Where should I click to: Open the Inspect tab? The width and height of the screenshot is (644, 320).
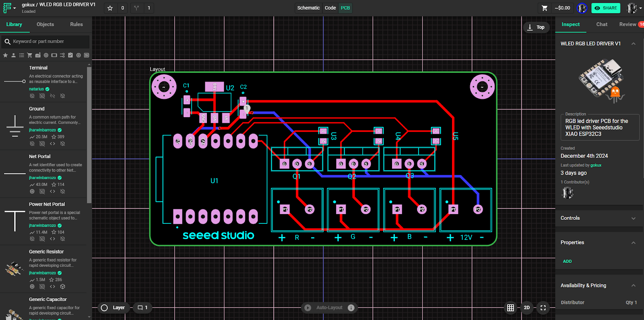pyautogui.click(x=571, y=25)
